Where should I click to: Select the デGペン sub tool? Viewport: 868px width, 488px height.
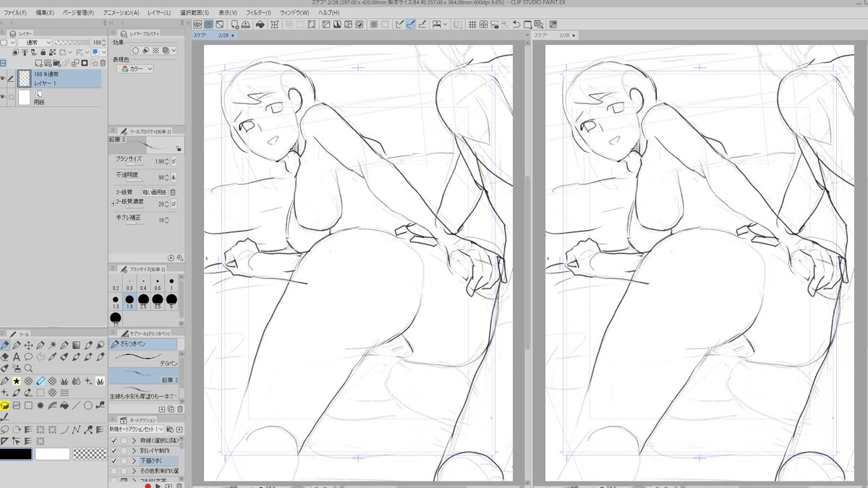[x=142, y=359]
